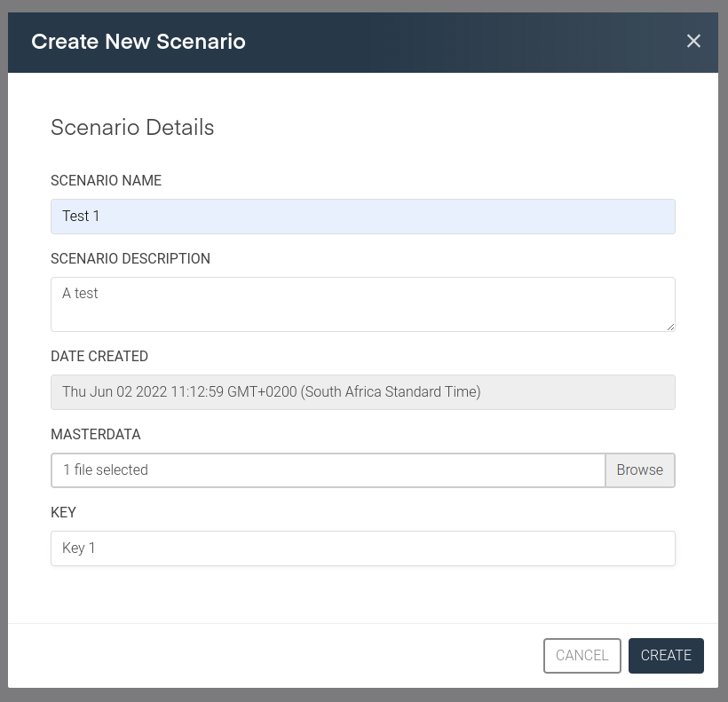Click the dark header bar between title and X

pos(462,42)
